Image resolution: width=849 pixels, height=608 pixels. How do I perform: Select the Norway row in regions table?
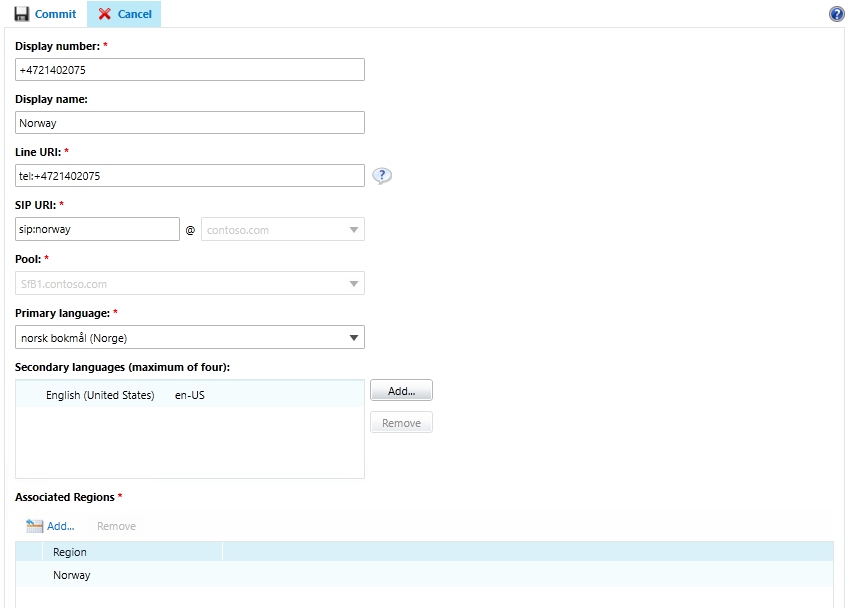coord(72,575)
